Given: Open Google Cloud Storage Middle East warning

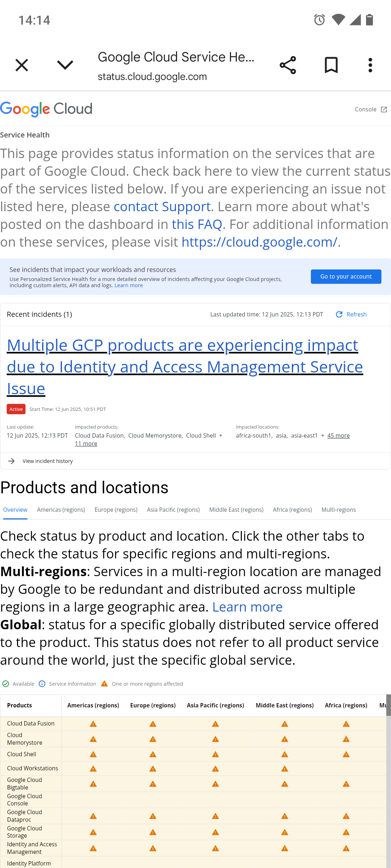Looking at the screenshot, I should tap(285, 832).
